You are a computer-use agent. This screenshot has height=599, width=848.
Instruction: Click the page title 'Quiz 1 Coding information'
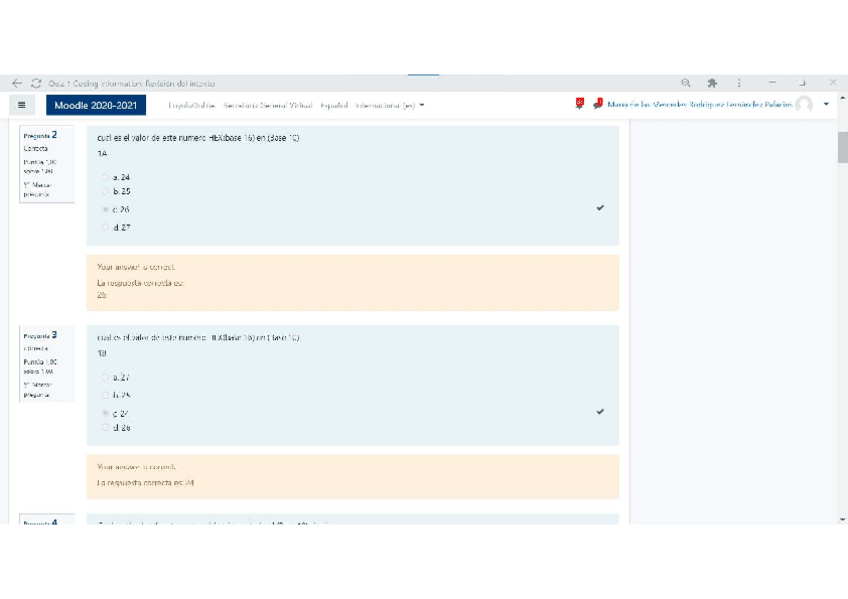(131, 83)
